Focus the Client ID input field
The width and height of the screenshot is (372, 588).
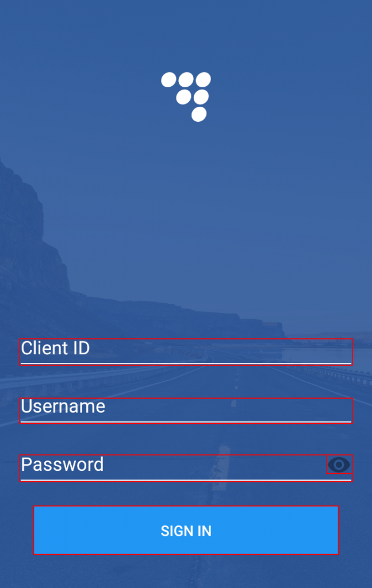pos(186,352)
